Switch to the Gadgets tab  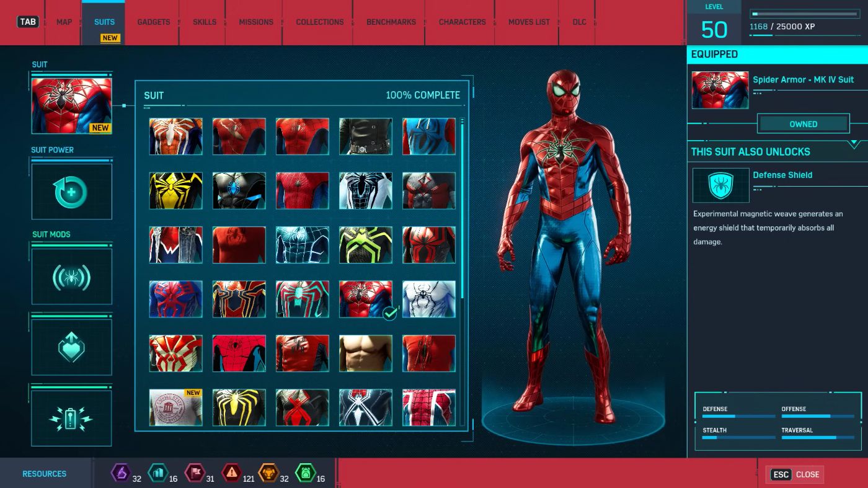[153, 22]
